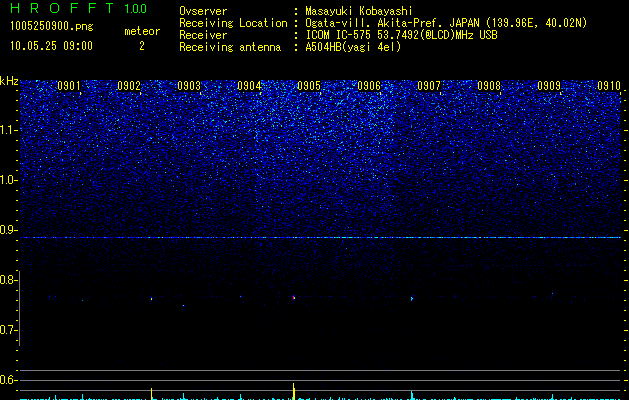Screen dimensions: 629x400
Task: Click the green 'meteor' counter label
Action: (142, 31)
